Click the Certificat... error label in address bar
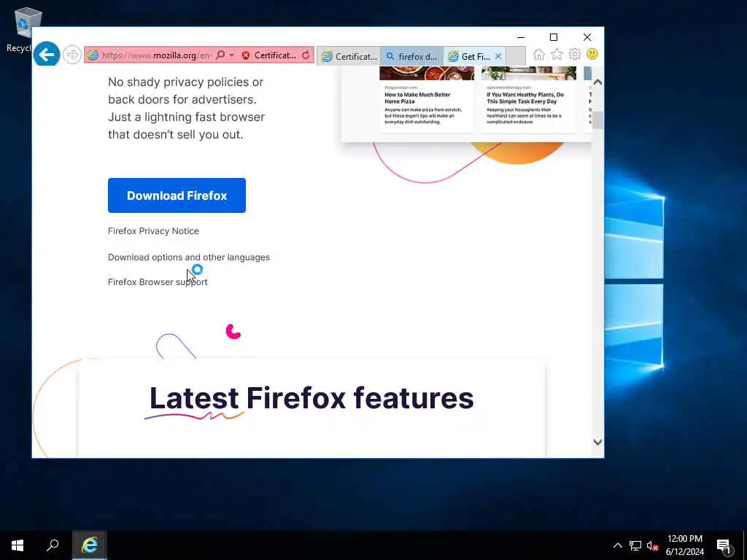747x560 pixels. 275,55
